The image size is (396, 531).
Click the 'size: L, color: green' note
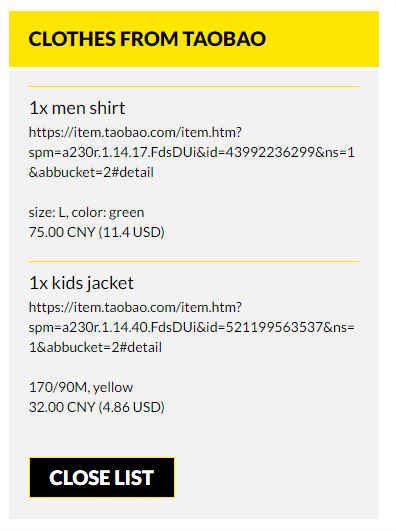coord(86,213)
